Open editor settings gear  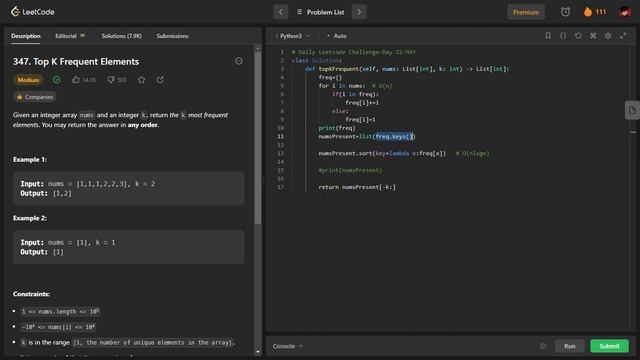point(608,36)
